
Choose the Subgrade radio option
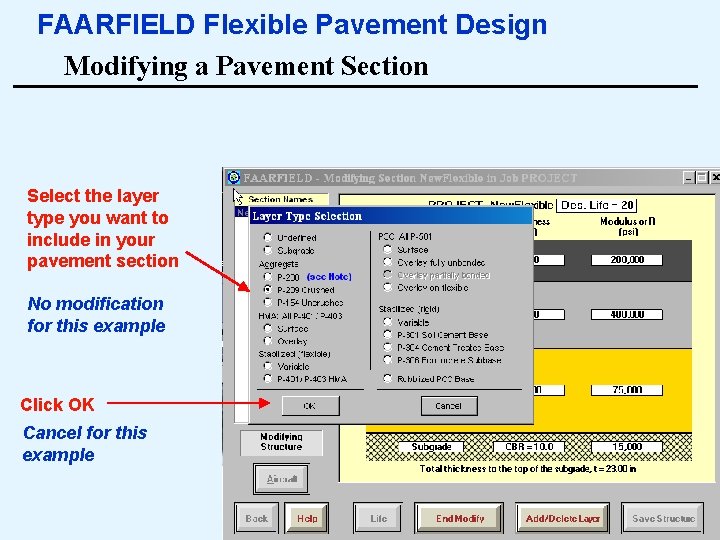268,250
